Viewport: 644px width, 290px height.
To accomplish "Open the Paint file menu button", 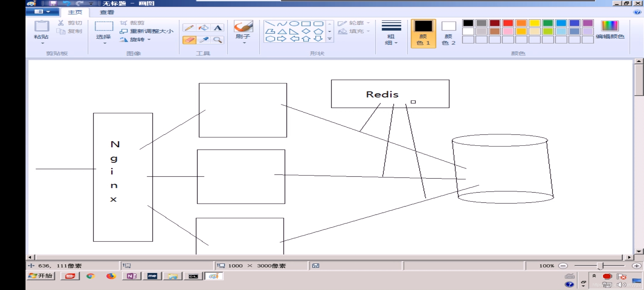I will click(42, 12).
